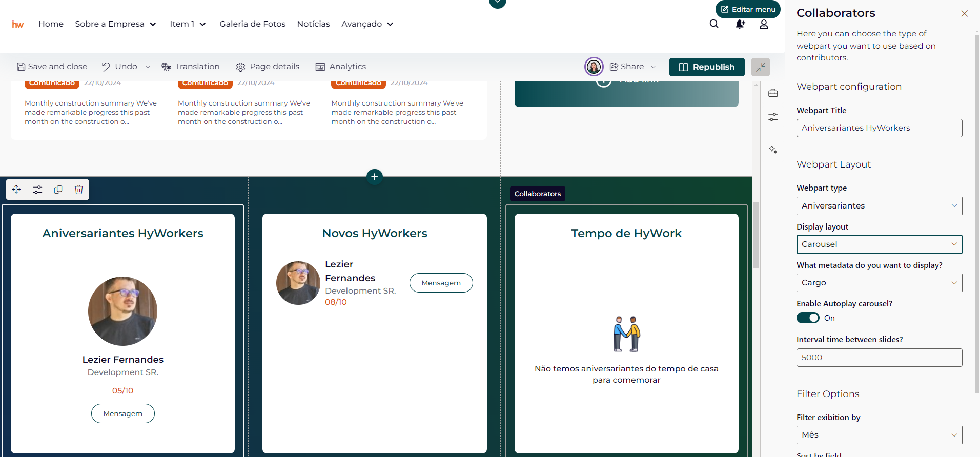Open the Filter exibition by Mês dropdown
The height and width of the screenshot is (457, 980).
click(x=879, y=435)
